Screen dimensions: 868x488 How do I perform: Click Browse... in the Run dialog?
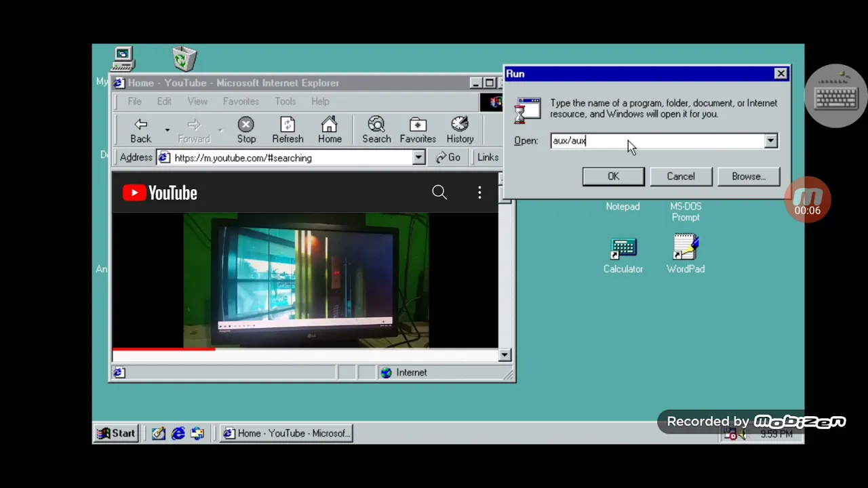[748, 176]
